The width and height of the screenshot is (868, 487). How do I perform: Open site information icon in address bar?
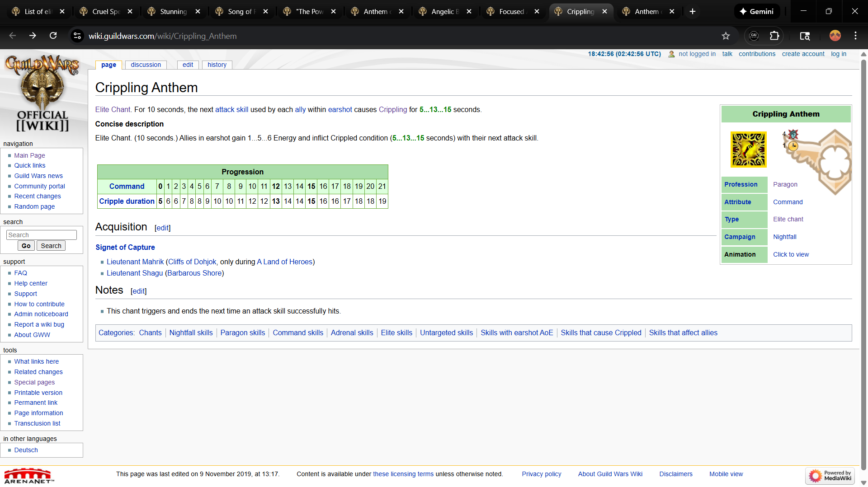[x=77, y=36]
